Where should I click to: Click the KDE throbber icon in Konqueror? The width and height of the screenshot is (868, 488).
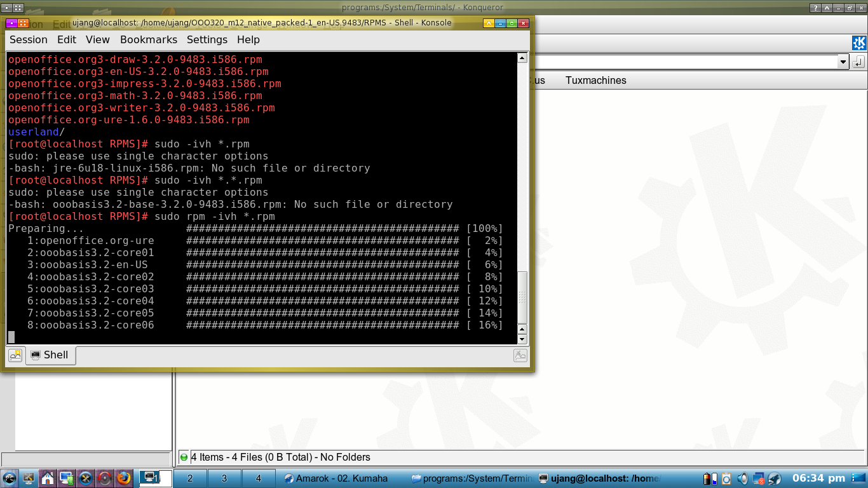click(x=859, y=43)
